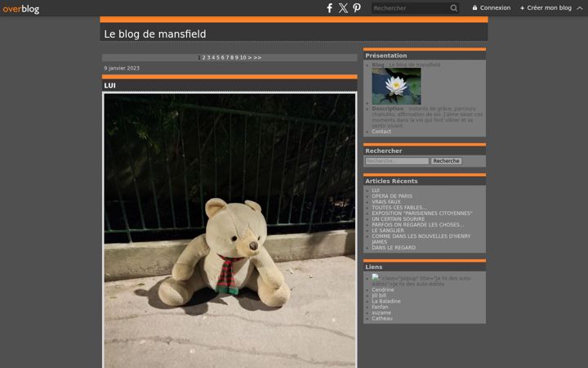Go to pagination page 7
The image size is (588, 368).
click(x=227, y=57)
